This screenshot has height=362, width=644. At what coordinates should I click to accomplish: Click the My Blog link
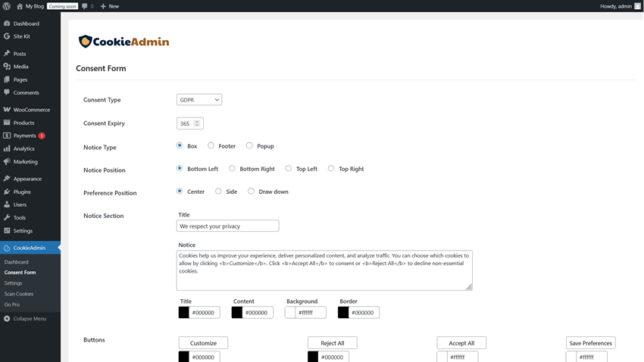tap(35, 6)
